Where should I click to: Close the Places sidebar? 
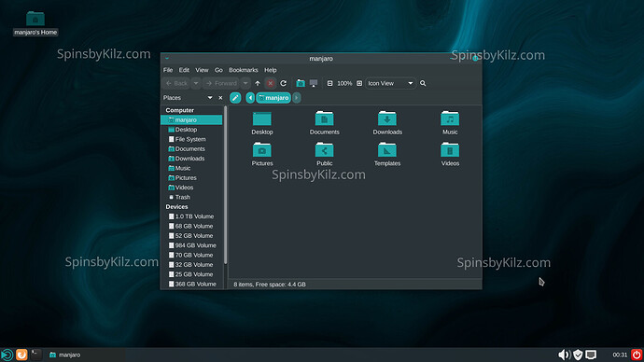tap(220, 98)
